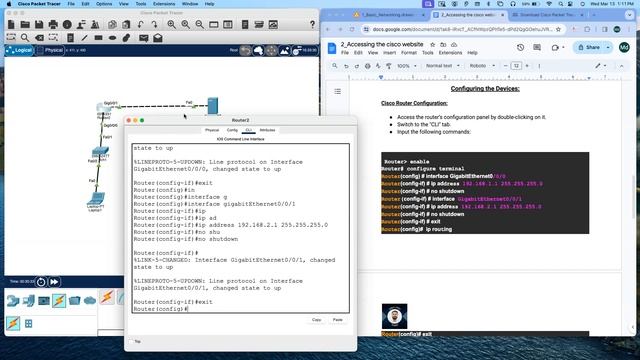Select the Draw Rectangle tool

98,38
